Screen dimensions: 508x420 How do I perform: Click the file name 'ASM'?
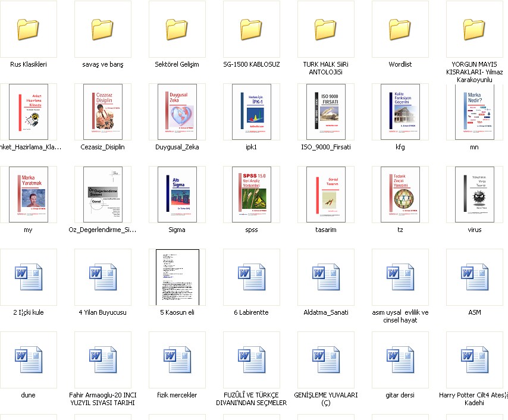[x=474, y=312]
